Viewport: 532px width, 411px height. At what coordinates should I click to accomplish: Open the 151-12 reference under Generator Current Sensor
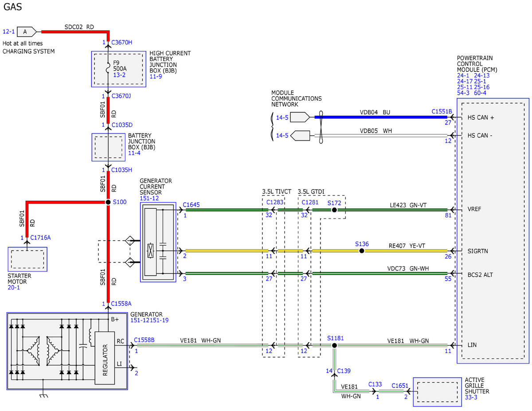click(x=149, y=199)
